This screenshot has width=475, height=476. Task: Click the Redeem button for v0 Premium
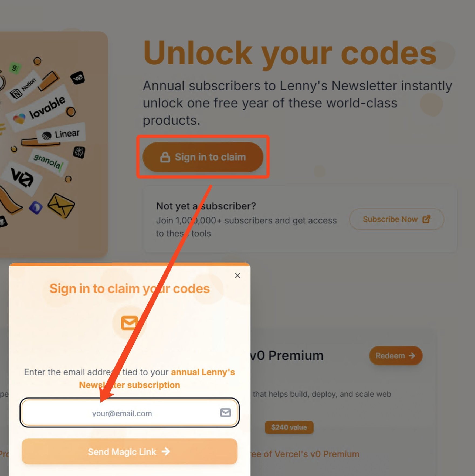point(395,356)
